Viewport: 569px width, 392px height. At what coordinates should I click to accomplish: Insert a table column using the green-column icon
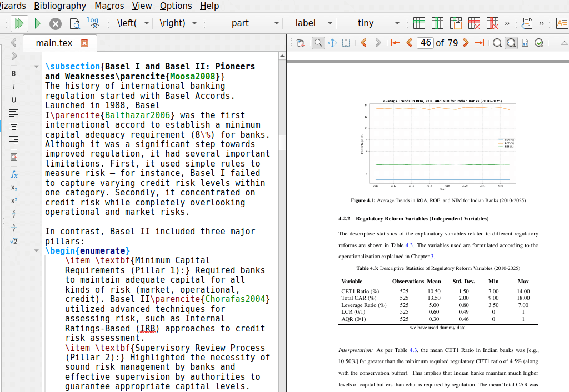pyautogui.click(x=437, y=23)
